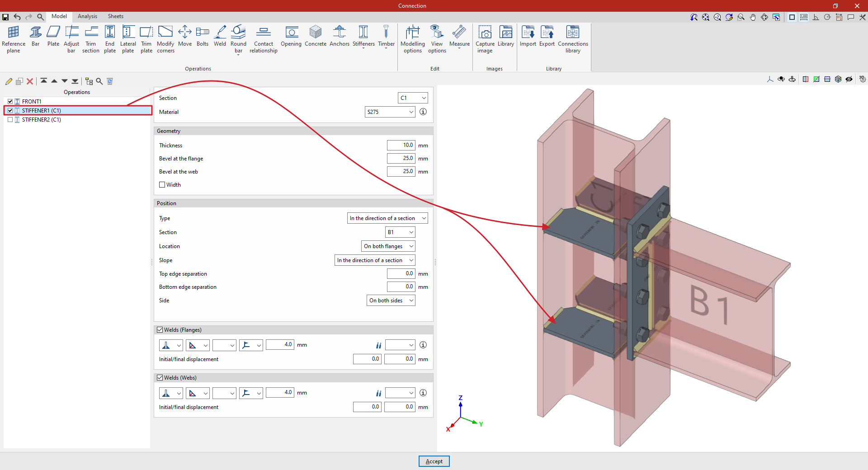Delete selected operation with red X
Screen dimensions: 868x470
30,81
